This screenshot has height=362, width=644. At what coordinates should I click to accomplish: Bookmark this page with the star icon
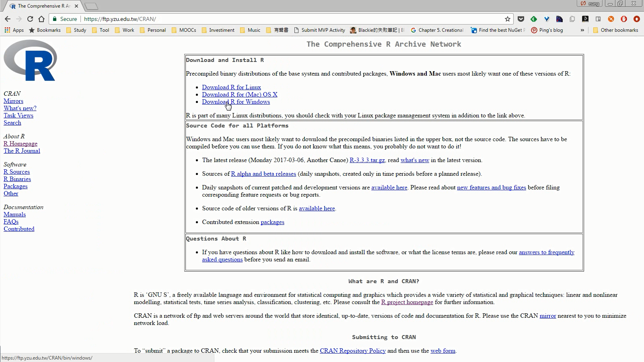(x=508, y=19)
